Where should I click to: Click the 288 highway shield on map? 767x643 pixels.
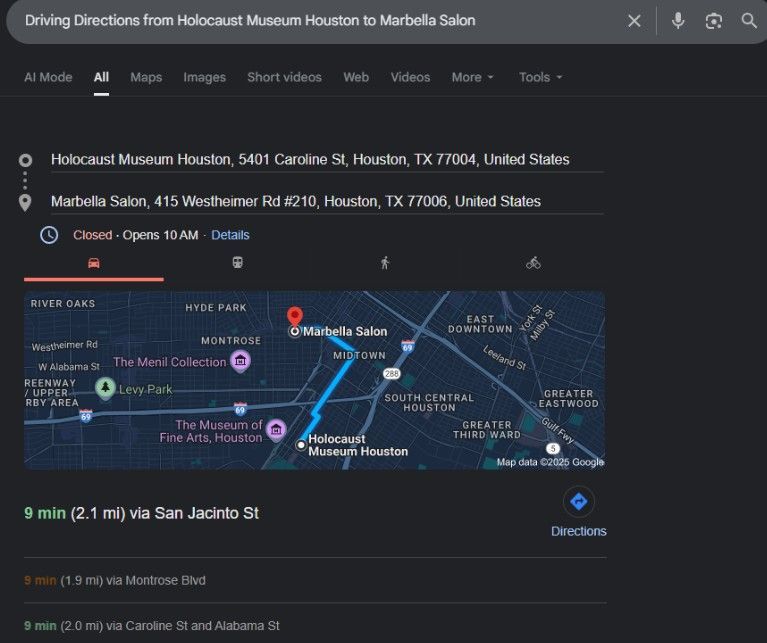[x=391, y=374]
